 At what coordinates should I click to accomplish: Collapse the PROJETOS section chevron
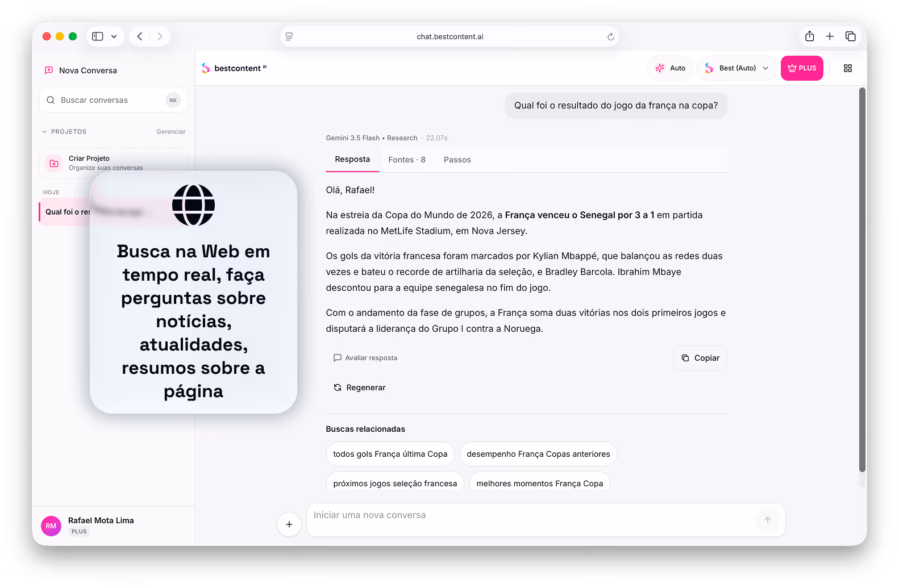click(44, 132)
